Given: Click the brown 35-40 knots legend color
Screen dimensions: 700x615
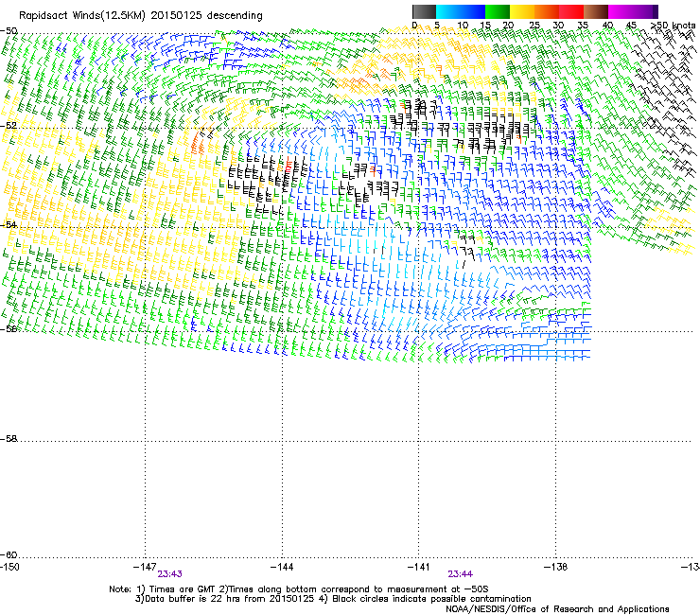Looking at the screenshot, I should tap(596, 11).
